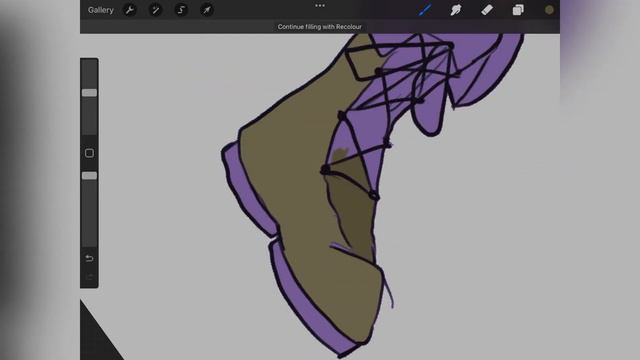
Task: Select the Eraser tool
Action: [487, 10]
